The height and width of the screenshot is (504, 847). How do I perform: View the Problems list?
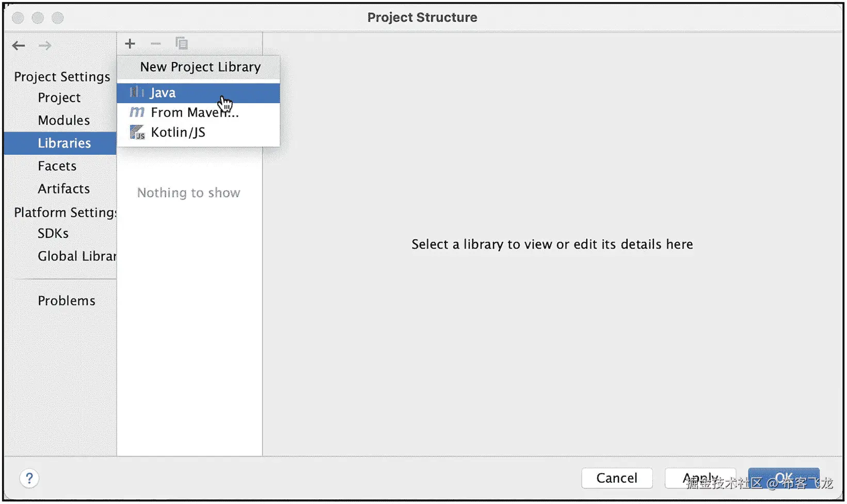[x=66, y=301]
